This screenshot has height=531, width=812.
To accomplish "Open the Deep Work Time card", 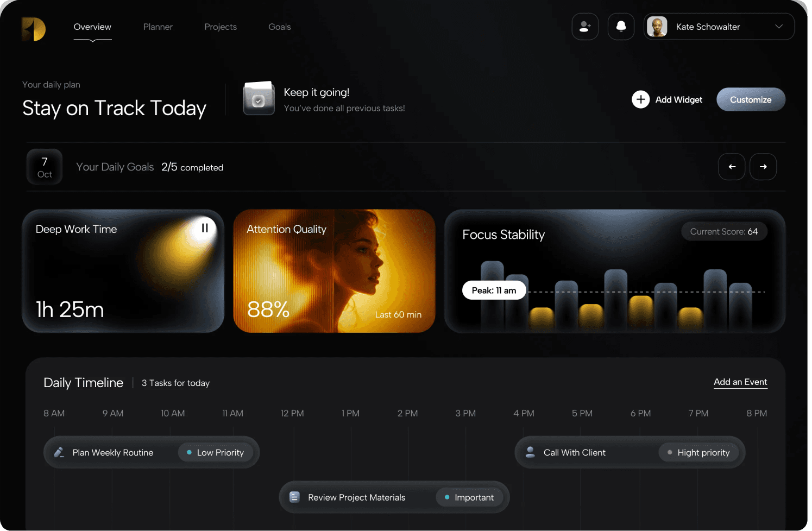I will point(123,271).
